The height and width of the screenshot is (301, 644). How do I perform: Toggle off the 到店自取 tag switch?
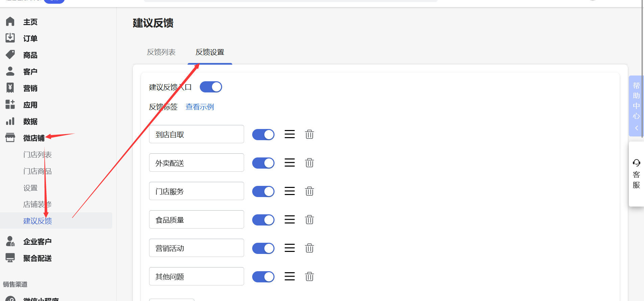click(x=263, y=134)
